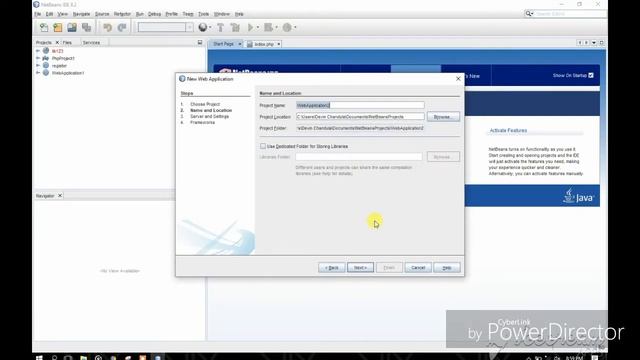Select the PhpProject1 project row
Image resolution: width=640 pixels, height=360 pixels.
click(63, 58)
